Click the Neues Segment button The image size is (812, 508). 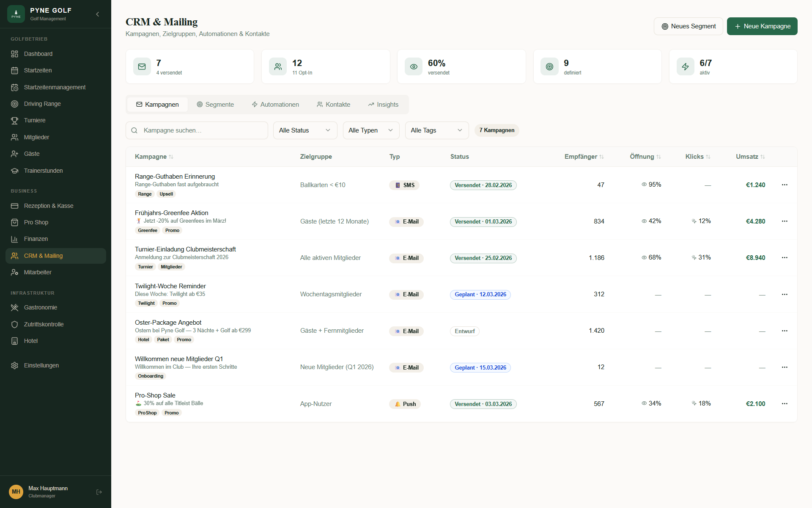coord(688,26)
